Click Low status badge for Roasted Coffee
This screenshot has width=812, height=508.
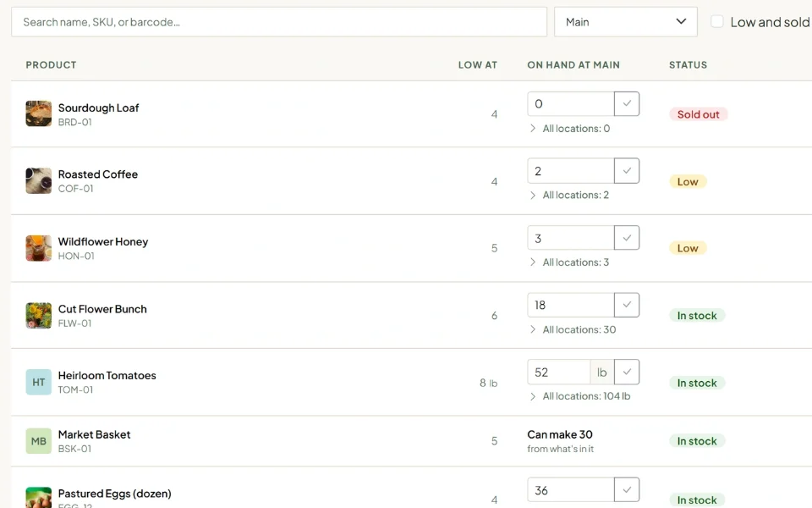tap(688, 181)
